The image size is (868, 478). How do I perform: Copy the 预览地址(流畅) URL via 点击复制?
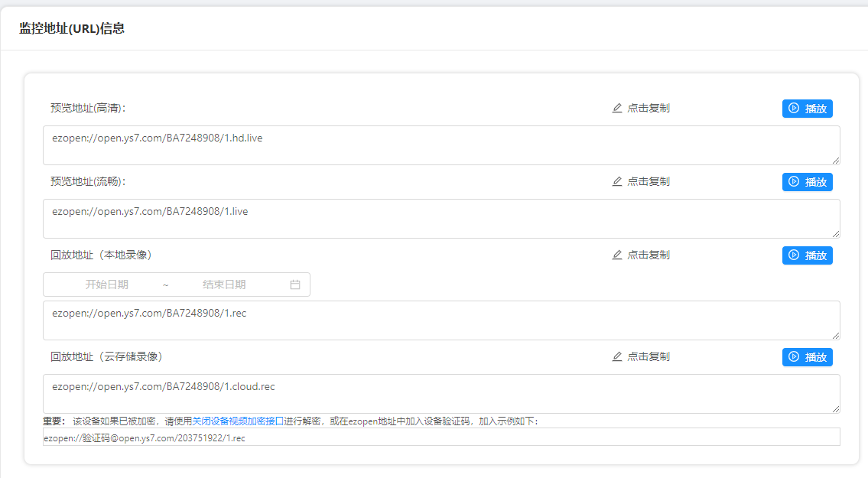tap(641, 182)
